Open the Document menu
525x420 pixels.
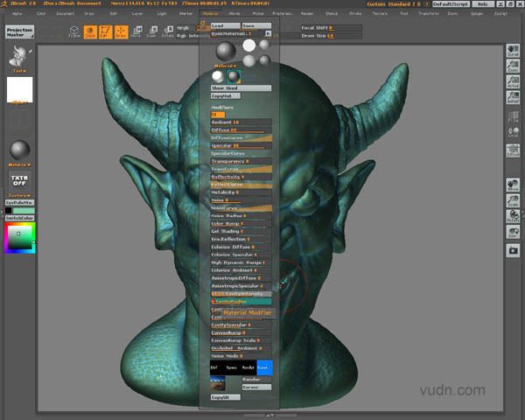pos(65,14)
